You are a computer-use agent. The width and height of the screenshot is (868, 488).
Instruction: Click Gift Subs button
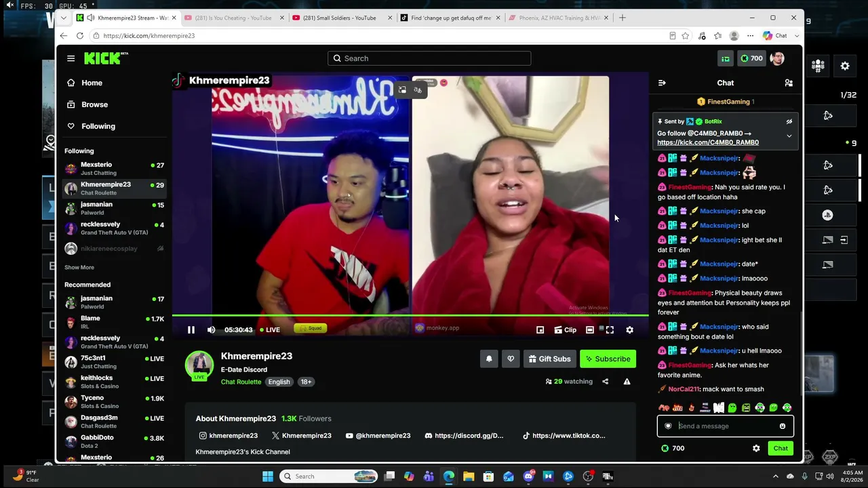(550, 359)
